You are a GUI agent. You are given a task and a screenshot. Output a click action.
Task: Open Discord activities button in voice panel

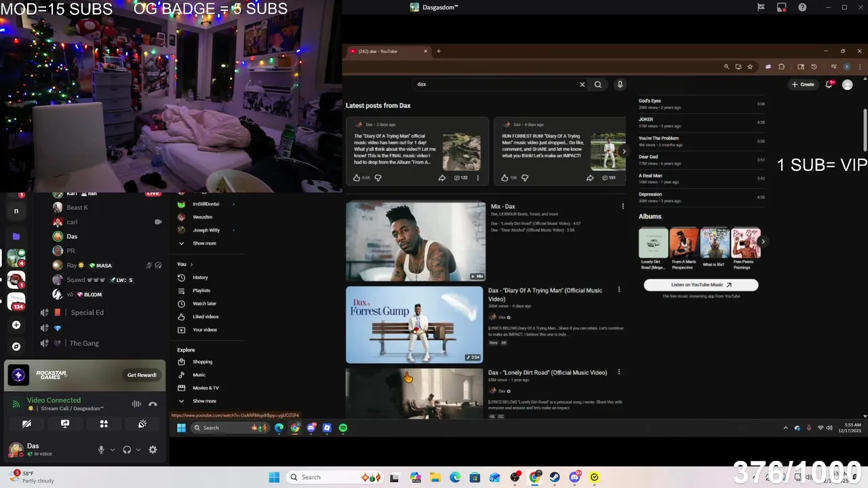point(104,424)
